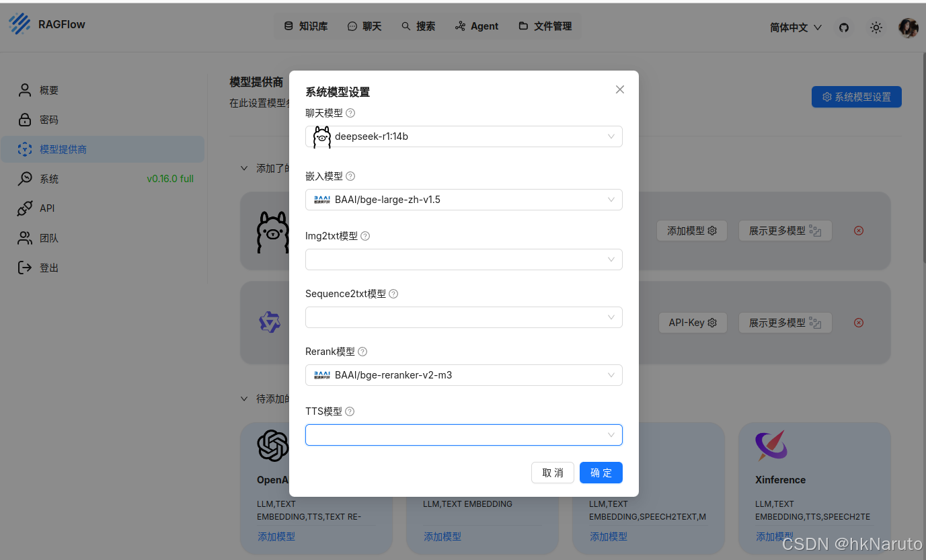
Task: Click the Xinference card title
Action: click(x=780, y=480)
